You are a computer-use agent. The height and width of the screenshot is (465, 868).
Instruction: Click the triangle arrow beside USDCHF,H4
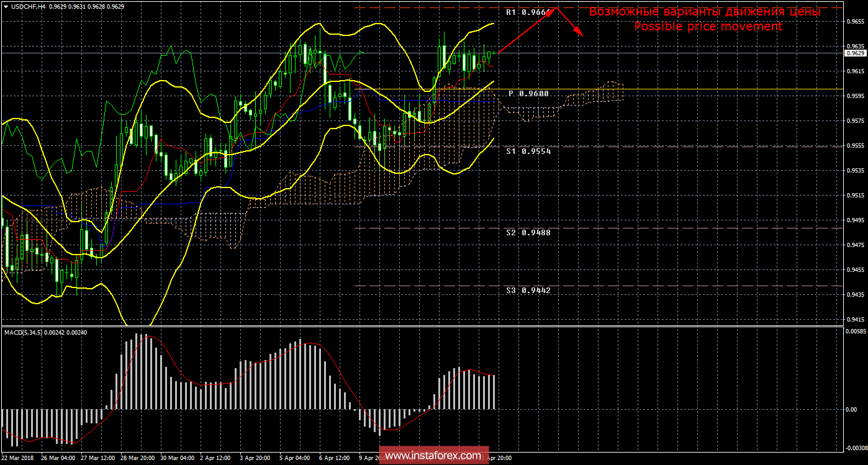pos(6,6)
